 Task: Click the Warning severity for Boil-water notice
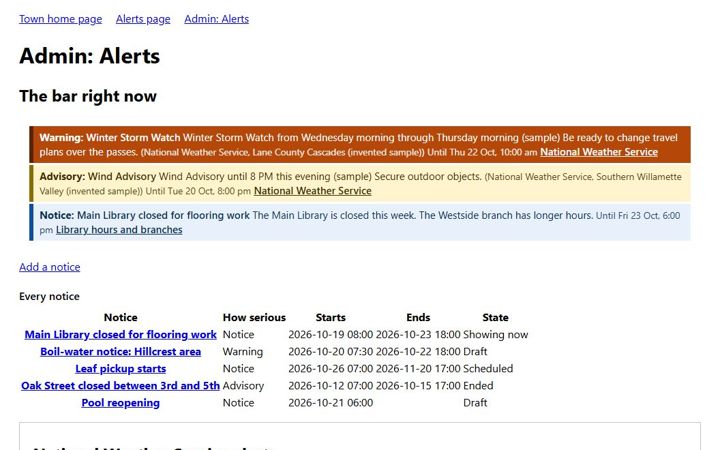click(x=243, y=352)
